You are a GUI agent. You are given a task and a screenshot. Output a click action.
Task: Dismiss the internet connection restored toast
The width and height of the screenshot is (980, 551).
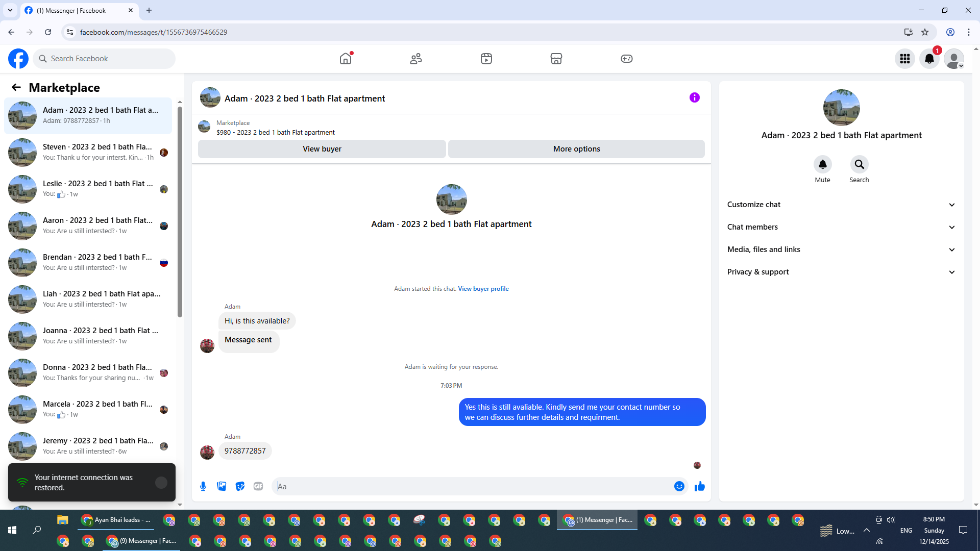[161, 483]
